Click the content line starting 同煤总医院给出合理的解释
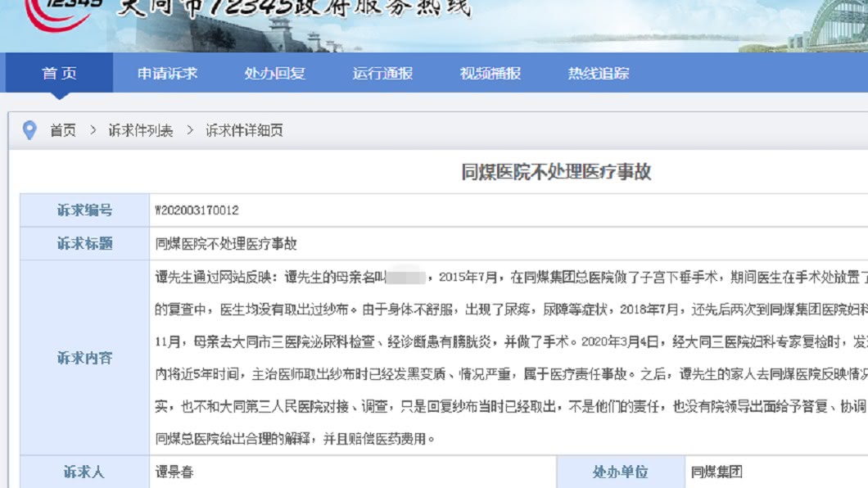 (x=295, y=440)
